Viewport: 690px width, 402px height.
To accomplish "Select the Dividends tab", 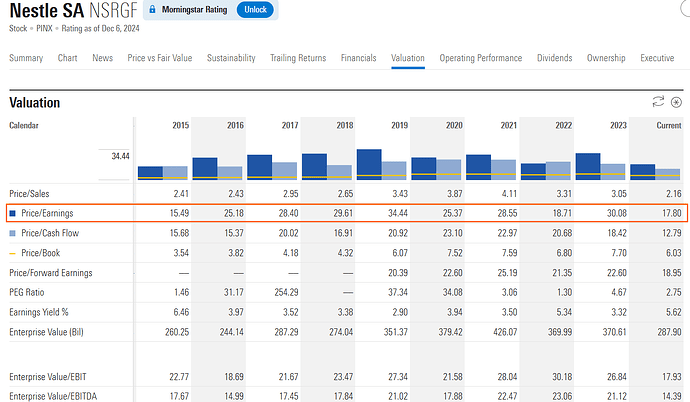I will click(555, 58).
